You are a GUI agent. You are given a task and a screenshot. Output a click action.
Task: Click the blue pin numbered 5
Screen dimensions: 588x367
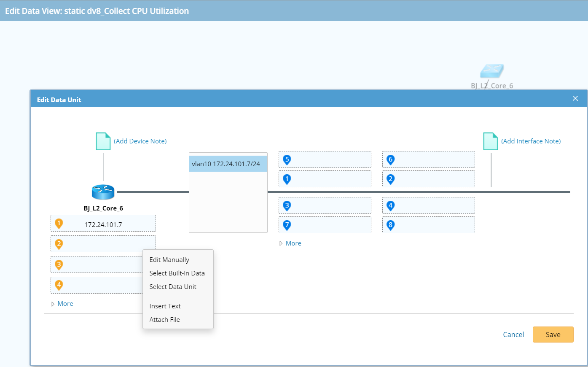point(287,159)
